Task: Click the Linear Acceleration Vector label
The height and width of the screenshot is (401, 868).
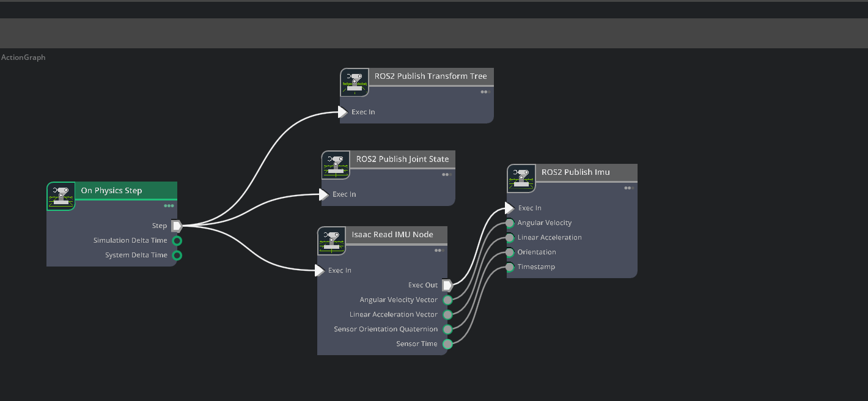Action: point(394,314)
